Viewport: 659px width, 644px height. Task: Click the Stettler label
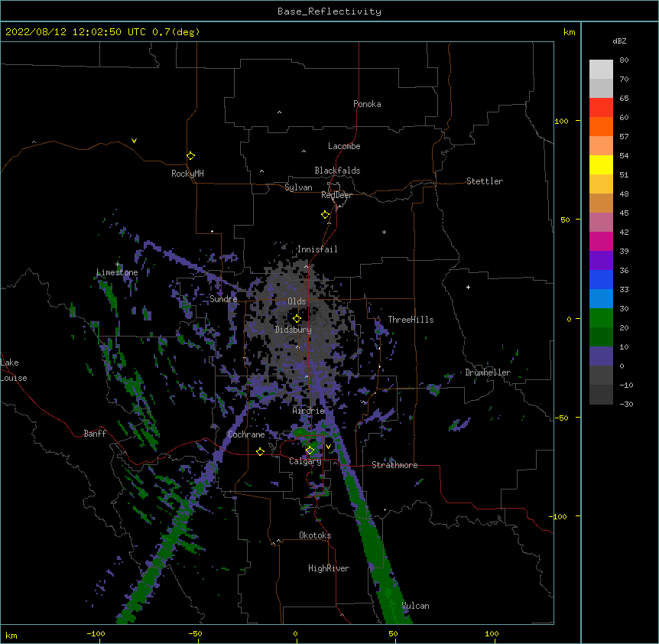click(485, 181)
